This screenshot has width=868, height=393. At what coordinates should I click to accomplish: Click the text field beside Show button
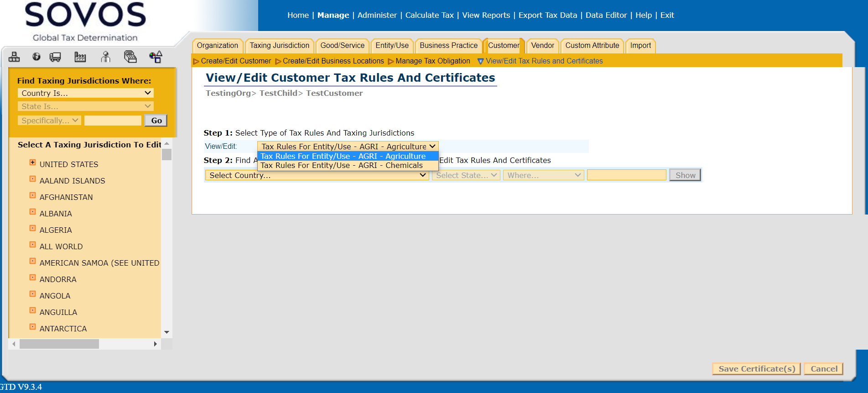coord(626,175)
